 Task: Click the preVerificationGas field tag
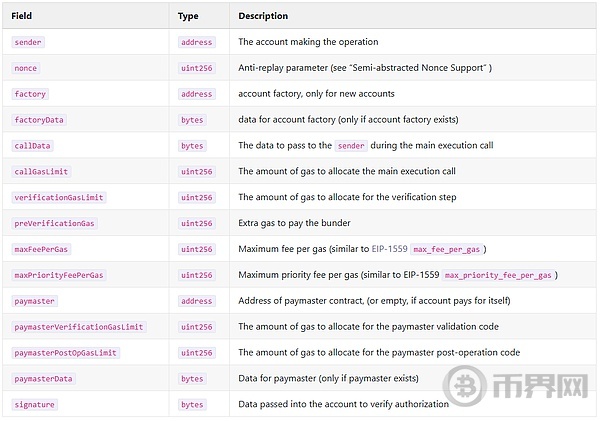[x=54, y=224]
